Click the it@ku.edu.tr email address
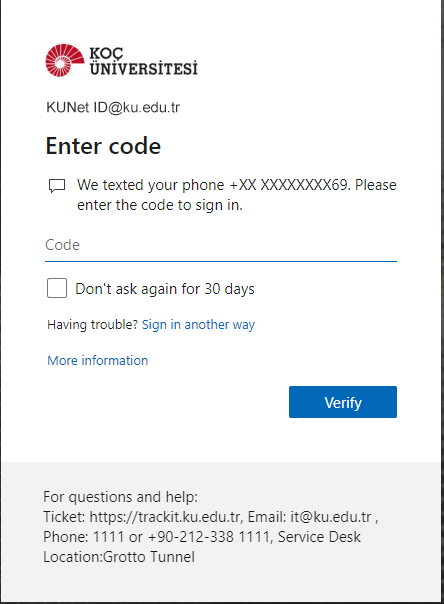 coord(331,517)
